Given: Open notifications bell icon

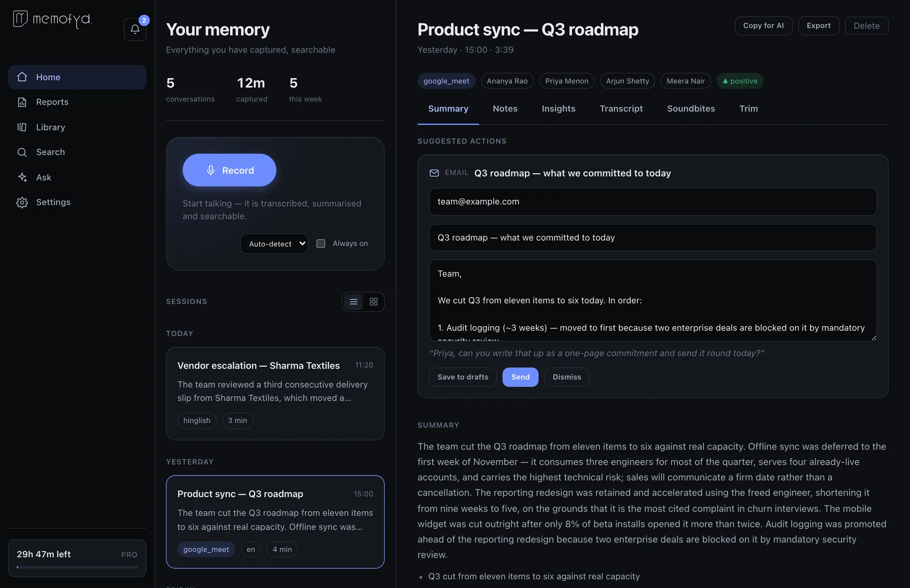Looking at the screenshot, I should tap(135, 29).
